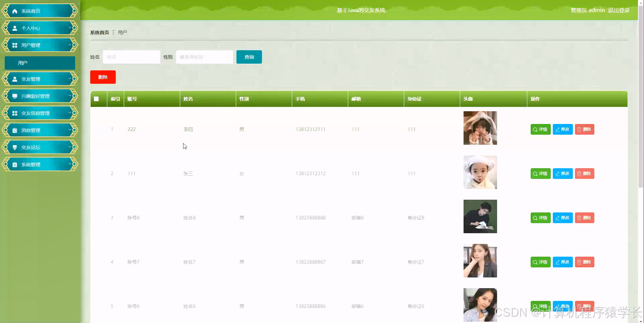Click the name cell 张三
Viewport: 644px width, 323px height.
(x=188, y=174)
